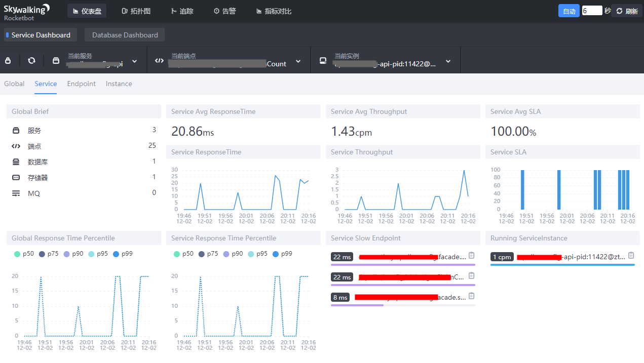Image resolution: width=644 pixels, height=363 pixels.
Task: Toggle the 自动 auto-refresh button
Action: pos(569,11)
